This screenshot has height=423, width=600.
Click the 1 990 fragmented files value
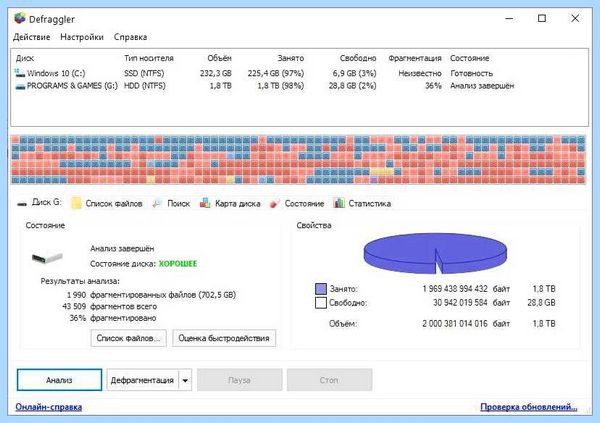click(x=77, y=295)
